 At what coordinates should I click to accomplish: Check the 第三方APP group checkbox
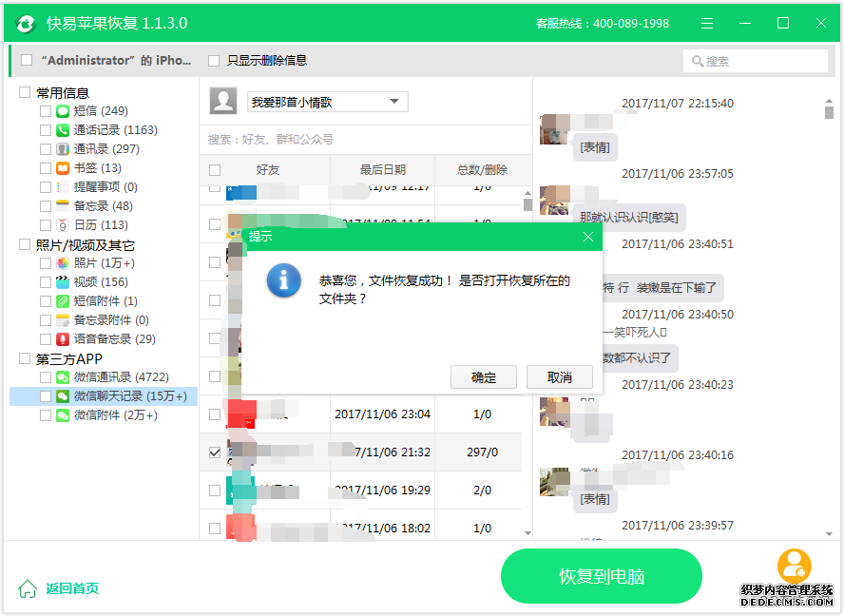pos(24,358)
